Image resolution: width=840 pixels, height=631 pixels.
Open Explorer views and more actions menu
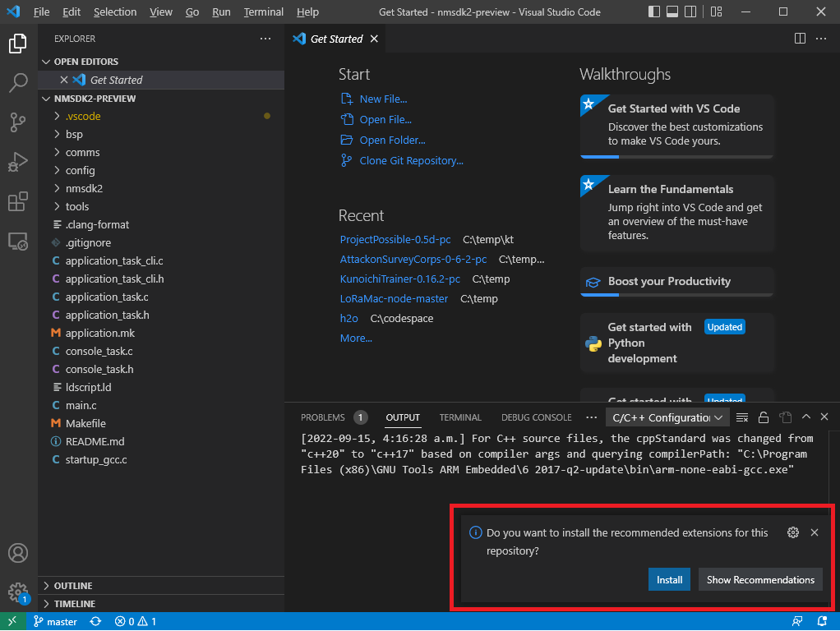point(265,39)
